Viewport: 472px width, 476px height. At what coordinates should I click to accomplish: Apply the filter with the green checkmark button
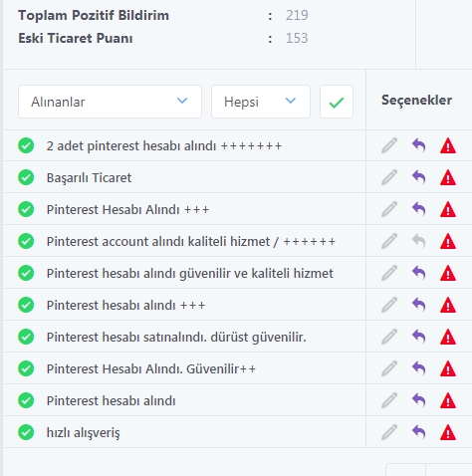point(337,102)
